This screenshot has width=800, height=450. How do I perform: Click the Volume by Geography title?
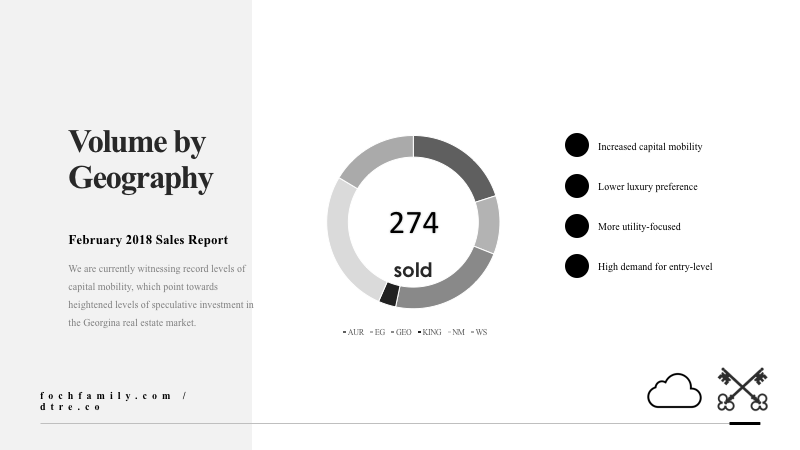140,159
